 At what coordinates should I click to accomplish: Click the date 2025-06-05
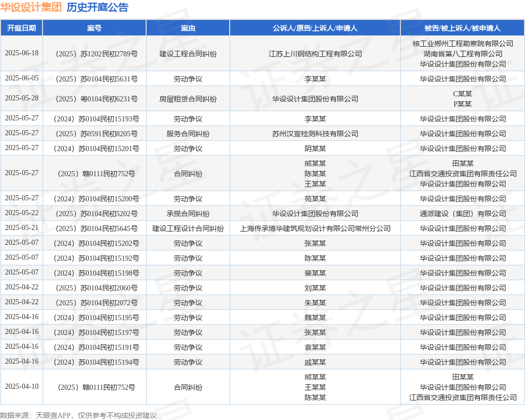coord(22,78)
